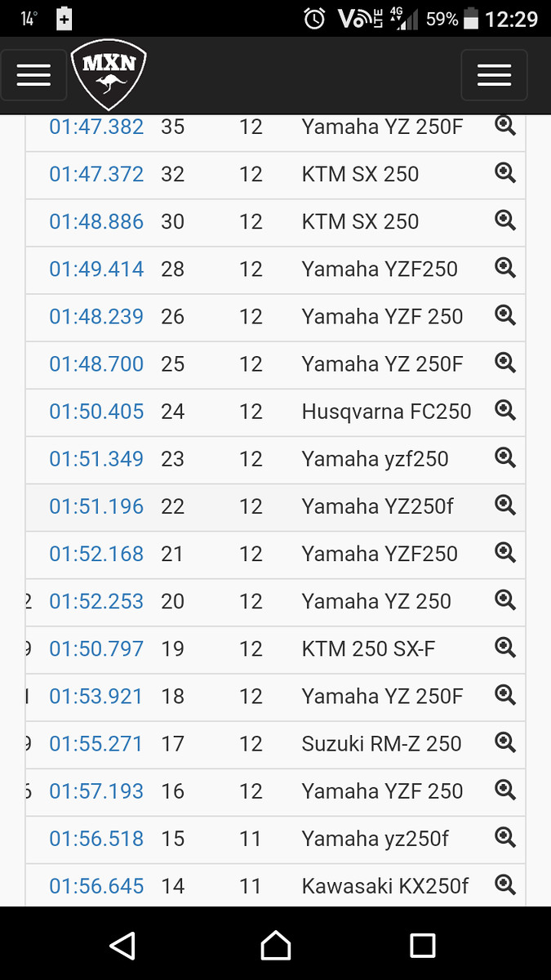Screen dimensions: 551x980
Task: Click magnifier on Kawasaki KX250f row
Action: tap(505, 884)
